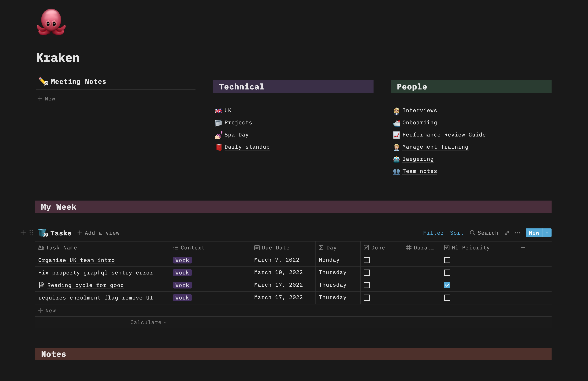Mark Organise UK team intro as Done
The image size is (588, 381).
point(367,260)
